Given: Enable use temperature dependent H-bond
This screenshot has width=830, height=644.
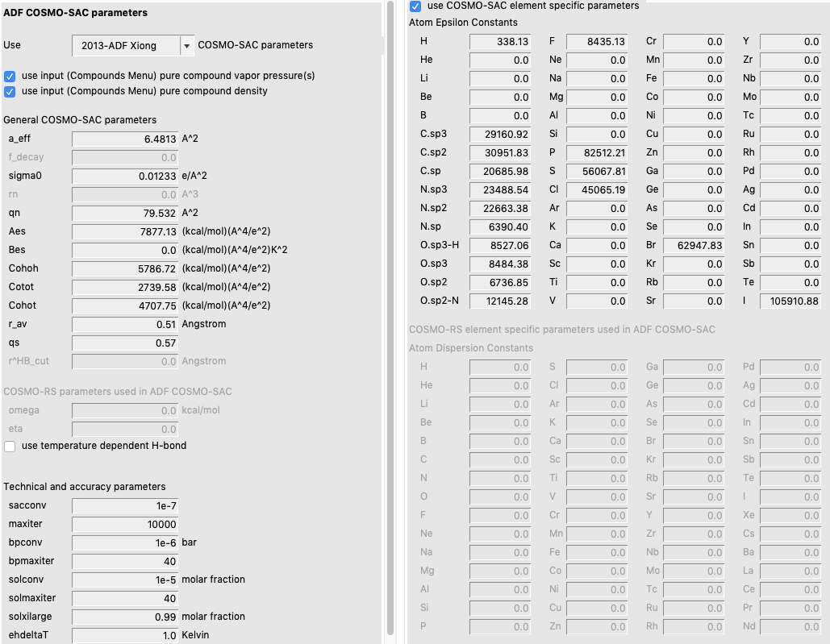Looking at the screenshot, I should coord(10,447).
